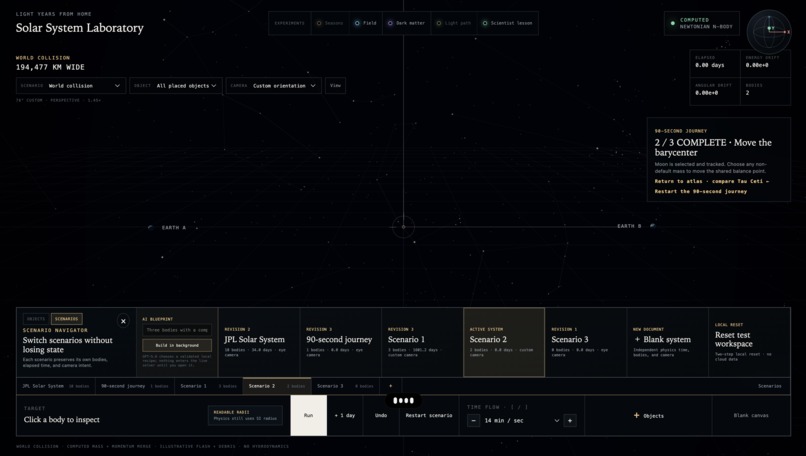Decrease time flow with minus button
Screen dimensions: 806x456
473,421
